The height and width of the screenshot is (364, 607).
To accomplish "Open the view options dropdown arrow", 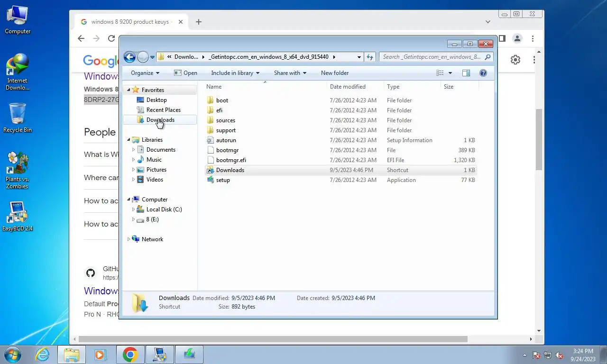I will click(x=450, y=73).
